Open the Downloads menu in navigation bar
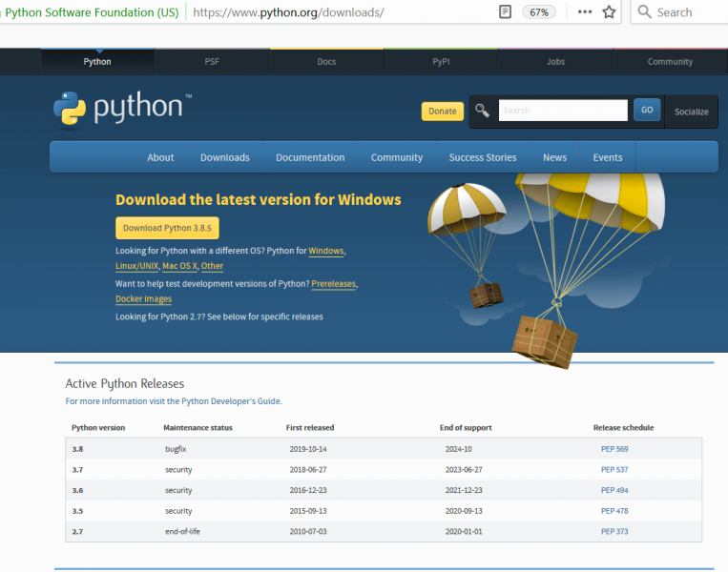 pos(224,157)
